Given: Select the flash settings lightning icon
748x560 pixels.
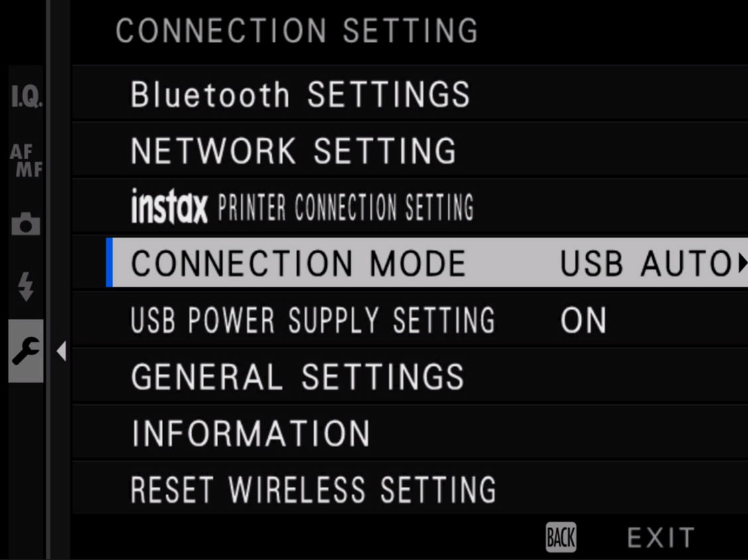Looking at the screenshot, I should point(27,287).
